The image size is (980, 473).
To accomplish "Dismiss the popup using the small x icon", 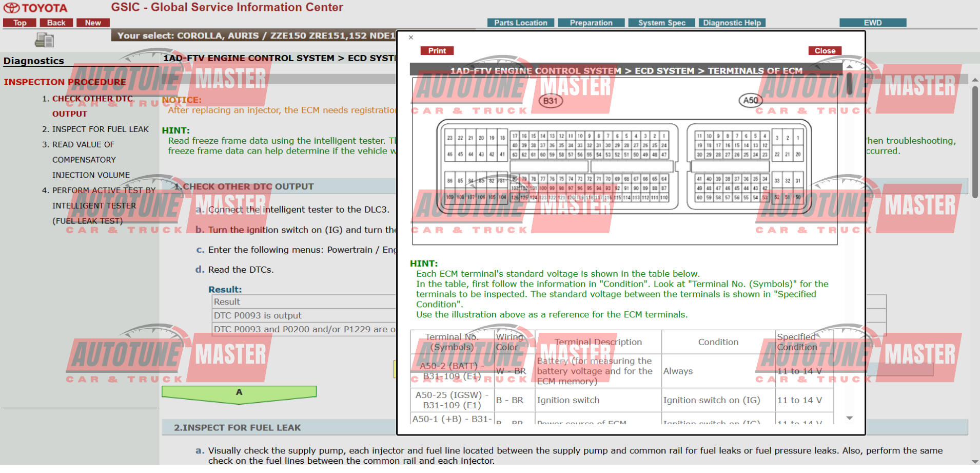I will (411, 37).
